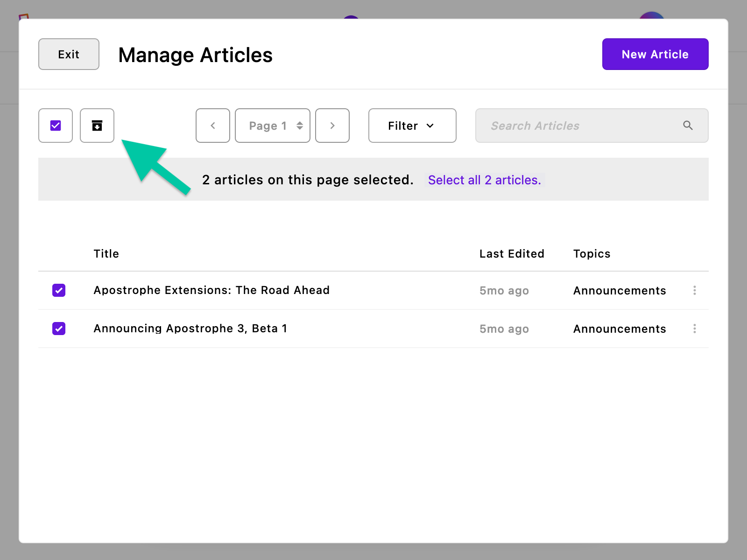Screen dimensions: 747x560
Task: Open the Filter dropdown
Action: click(x=412, y=126)
